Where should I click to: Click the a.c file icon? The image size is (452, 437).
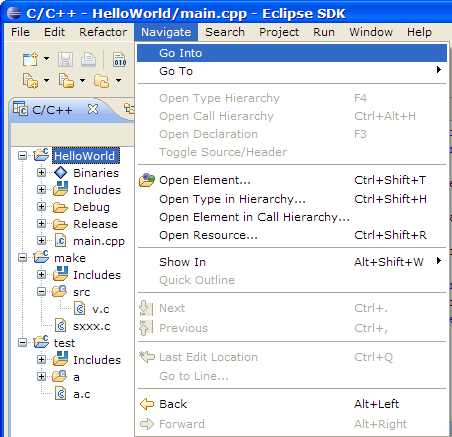61,394
